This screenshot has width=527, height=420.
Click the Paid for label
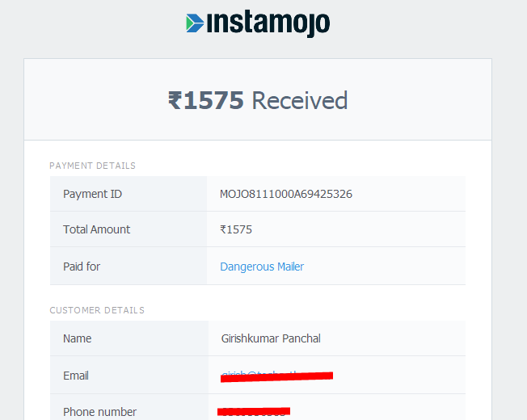point(82,267)
